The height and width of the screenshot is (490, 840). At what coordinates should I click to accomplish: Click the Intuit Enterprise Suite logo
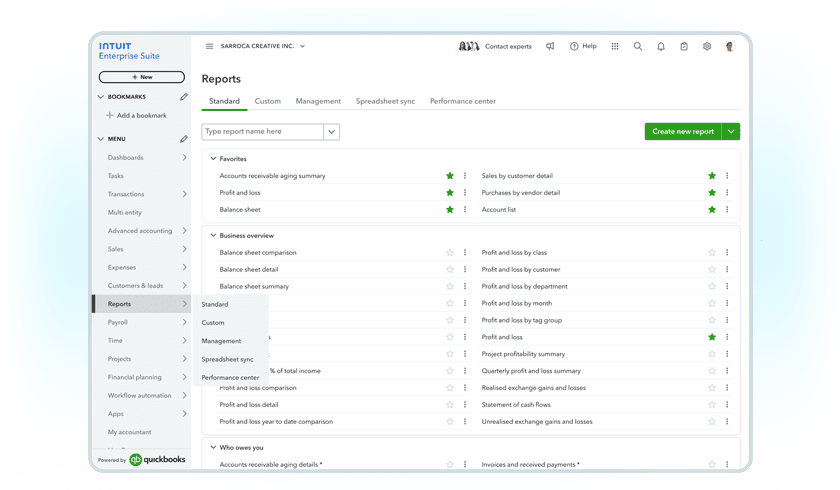click(129, 51)
